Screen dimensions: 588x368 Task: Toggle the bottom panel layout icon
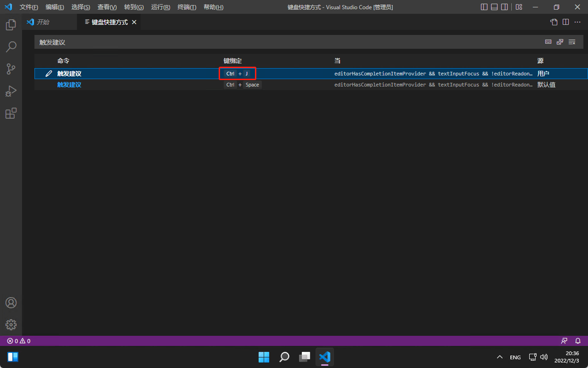(x=494, y=7)
